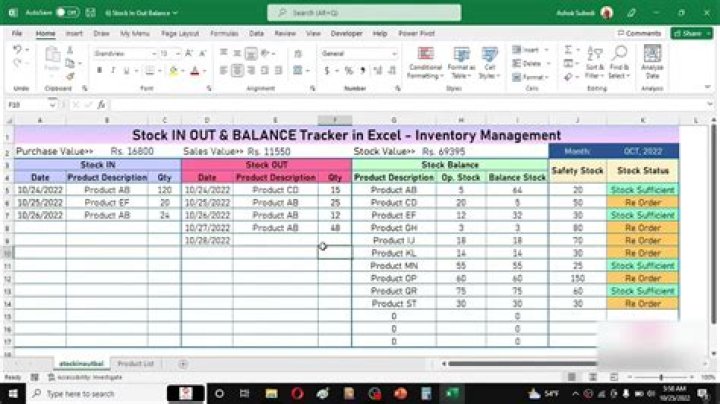
Task: Click the Share button
Action: point(690,33)
